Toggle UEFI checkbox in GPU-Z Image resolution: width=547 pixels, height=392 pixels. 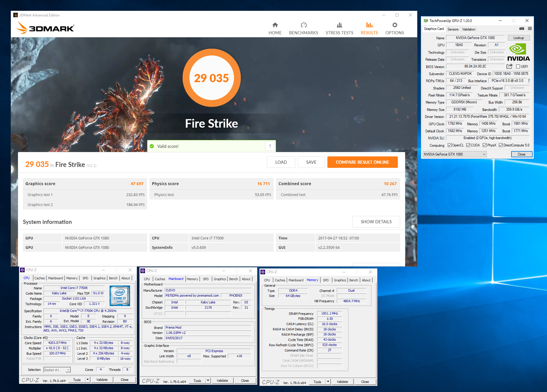(518, 67)
